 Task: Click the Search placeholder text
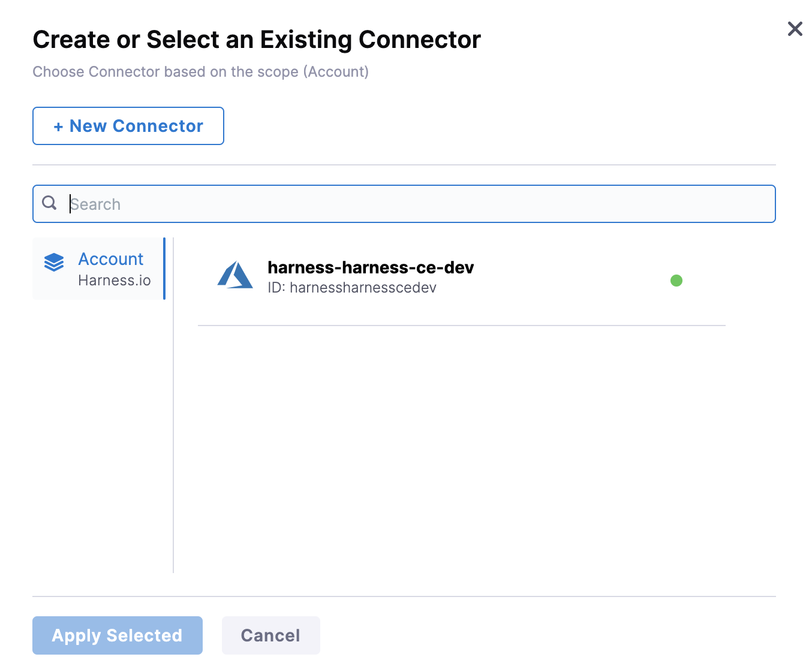[96, 204]
